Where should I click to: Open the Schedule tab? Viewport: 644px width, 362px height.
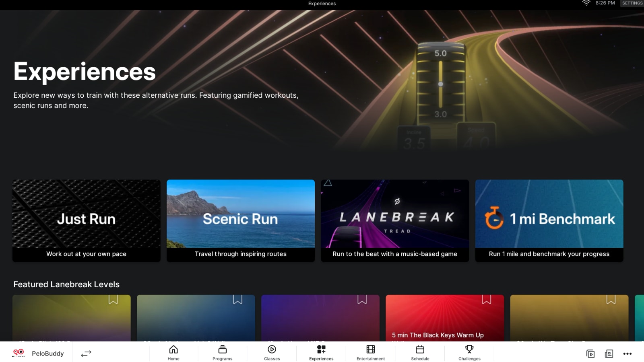(x=420, y=352)
